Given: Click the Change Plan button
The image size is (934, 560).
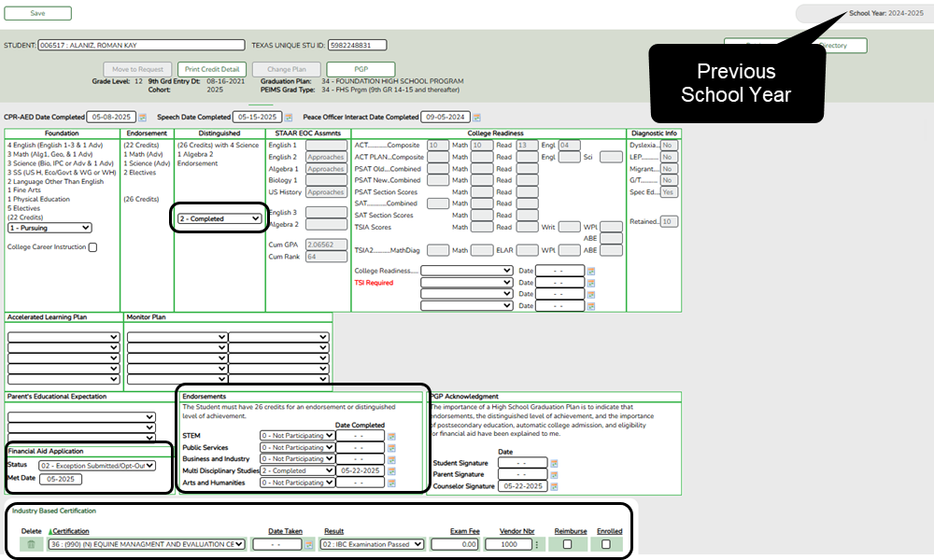Looking at the screenshot, I should [x=287, y=68].
